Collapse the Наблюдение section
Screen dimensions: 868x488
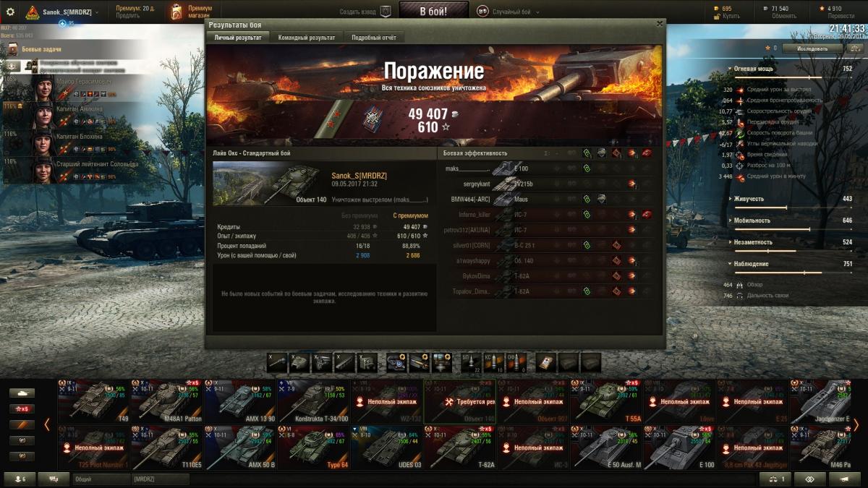pyautogui.click(x=731, y=264)
